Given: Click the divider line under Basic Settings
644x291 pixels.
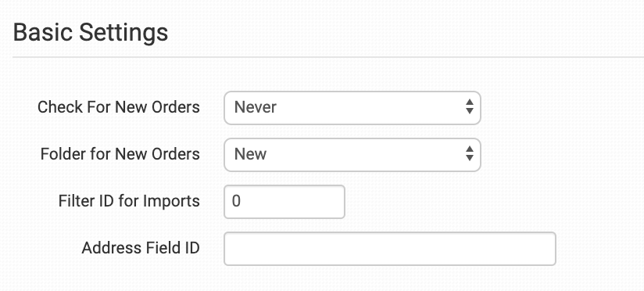Looking at the screenshot, I should point(328,57).
